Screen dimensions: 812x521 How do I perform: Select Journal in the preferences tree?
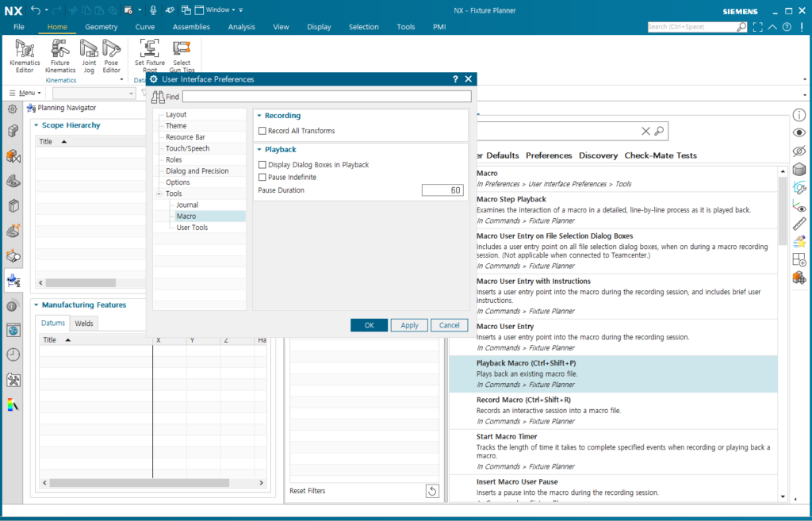[x=187, y=205]
